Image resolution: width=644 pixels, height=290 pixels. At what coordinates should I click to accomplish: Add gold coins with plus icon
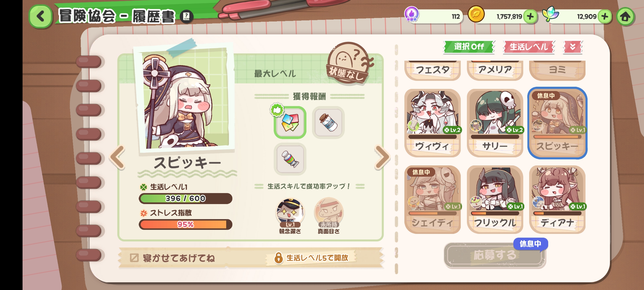tap(530, 17)
